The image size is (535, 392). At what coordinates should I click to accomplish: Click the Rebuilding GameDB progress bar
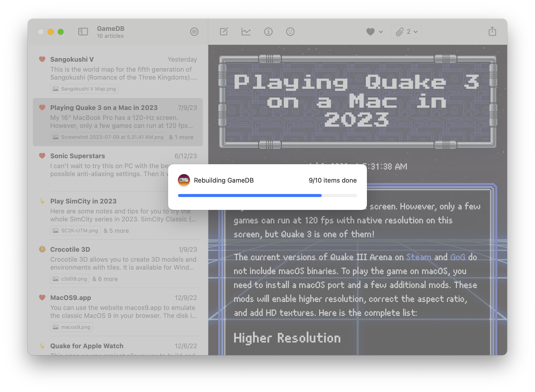click(x=267, y=196)
